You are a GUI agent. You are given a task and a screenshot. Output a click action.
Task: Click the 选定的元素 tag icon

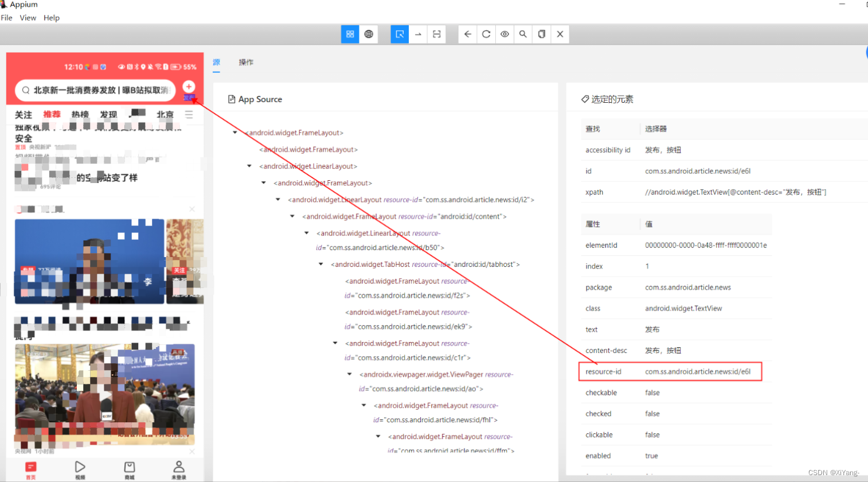pos(585,99)
